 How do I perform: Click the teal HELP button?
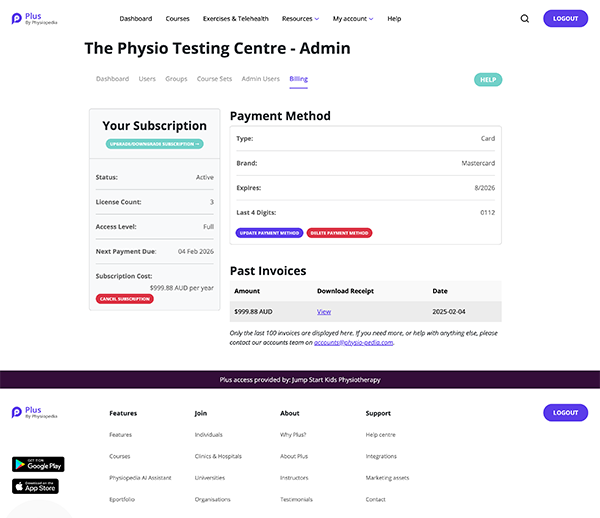point(488,80)
